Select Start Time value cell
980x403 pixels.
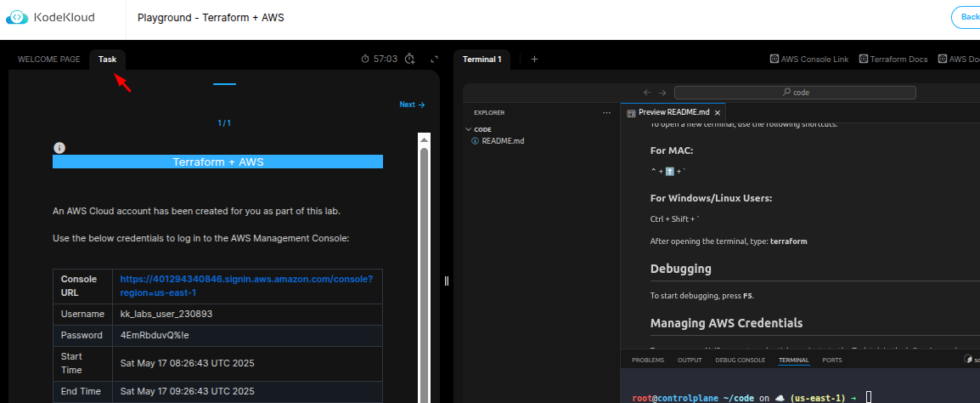(247, 364)
